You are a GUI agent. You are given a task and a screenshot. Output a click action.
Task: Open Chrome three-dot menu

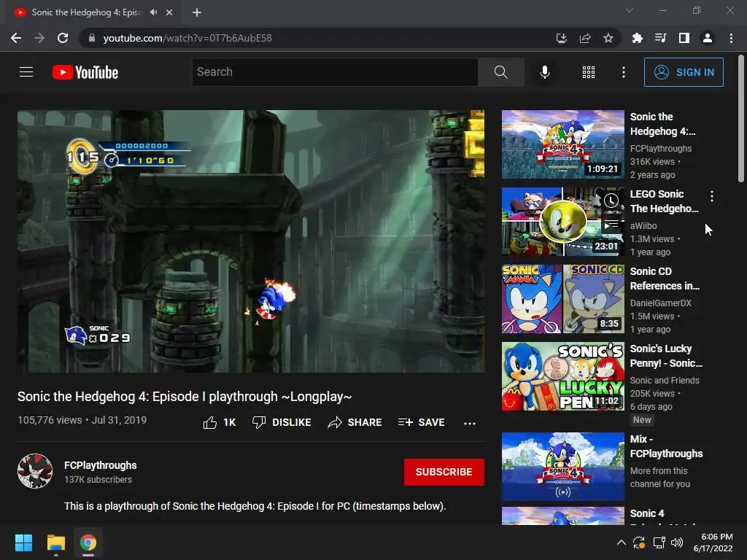731,38
